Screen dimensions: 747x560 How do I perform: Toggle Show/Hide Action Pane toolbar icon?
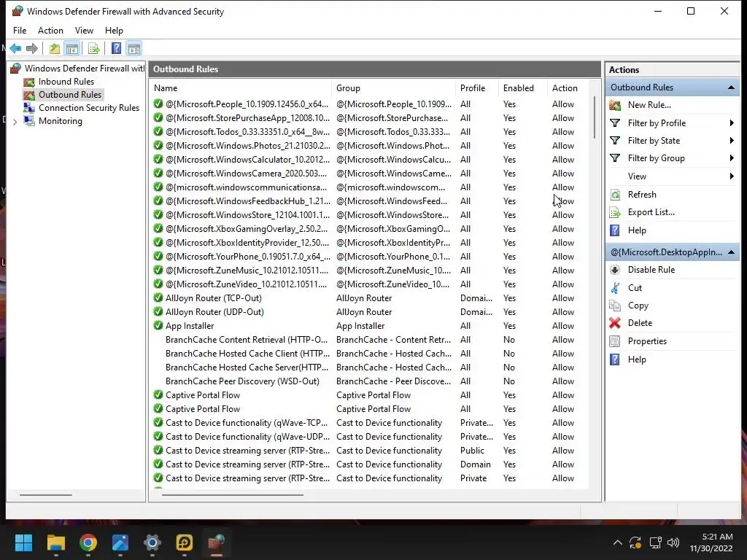click(134, 49)
